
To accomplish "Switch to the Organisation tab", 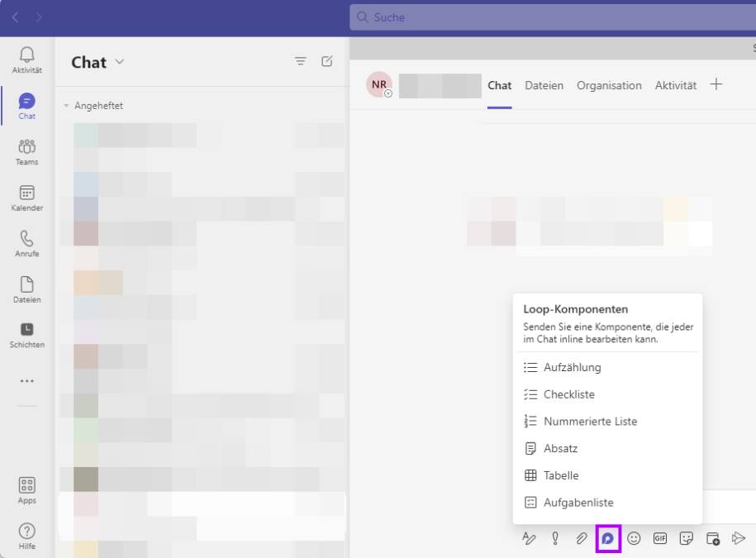I will (609, 85).
